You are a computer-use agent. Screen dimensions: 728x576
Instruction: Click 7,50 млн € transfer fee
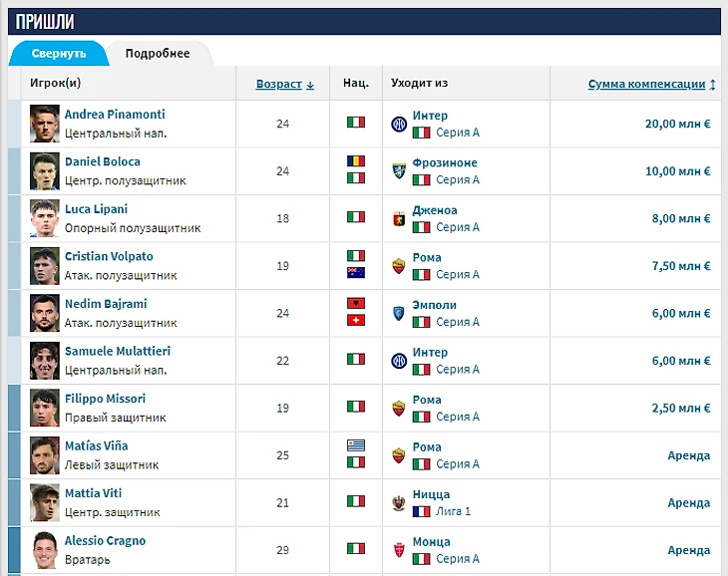[x=681, y=266]
